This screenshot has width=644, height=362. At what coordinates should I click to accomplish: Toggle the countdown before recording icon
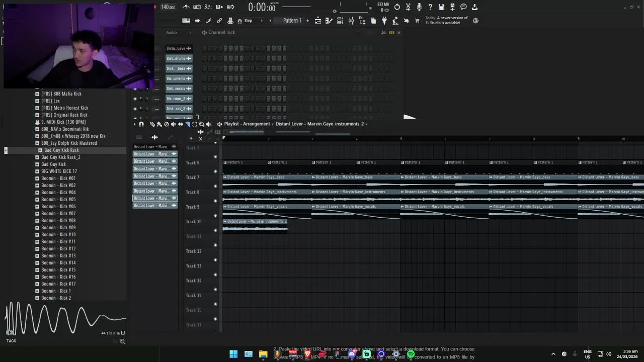pos(208,7)
